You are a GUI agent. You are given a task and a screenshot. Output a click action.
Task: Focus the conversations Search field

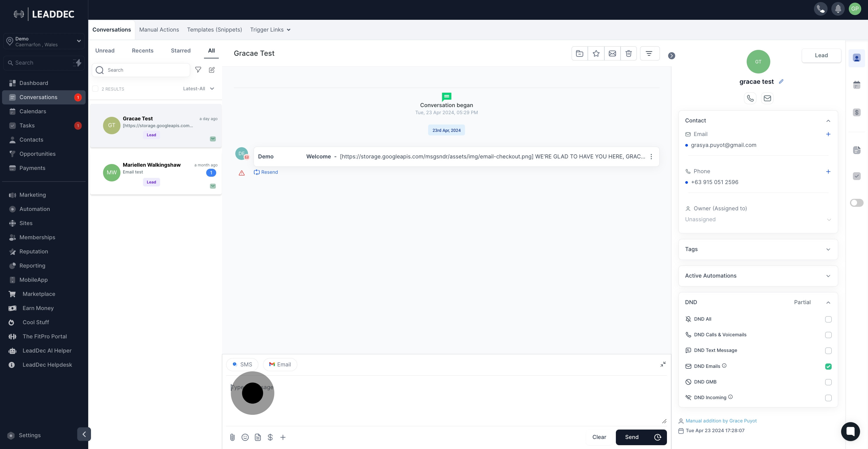pyautogui.click(x=141, y=70)
